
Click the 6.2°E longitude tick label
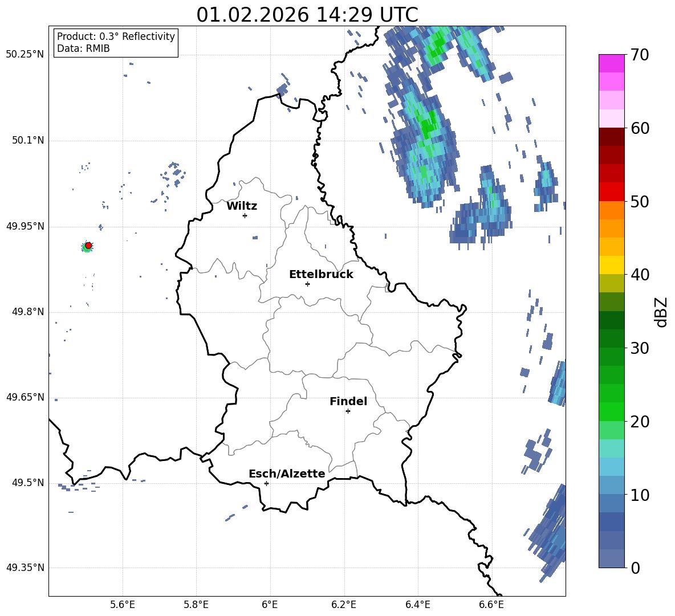point(344,605)
